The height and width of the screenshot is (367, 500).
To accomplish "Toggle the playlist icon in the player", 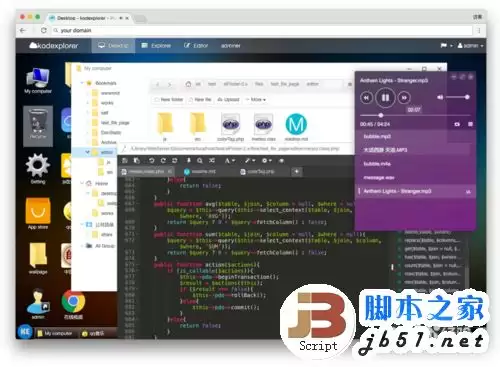I will point(470,124).
